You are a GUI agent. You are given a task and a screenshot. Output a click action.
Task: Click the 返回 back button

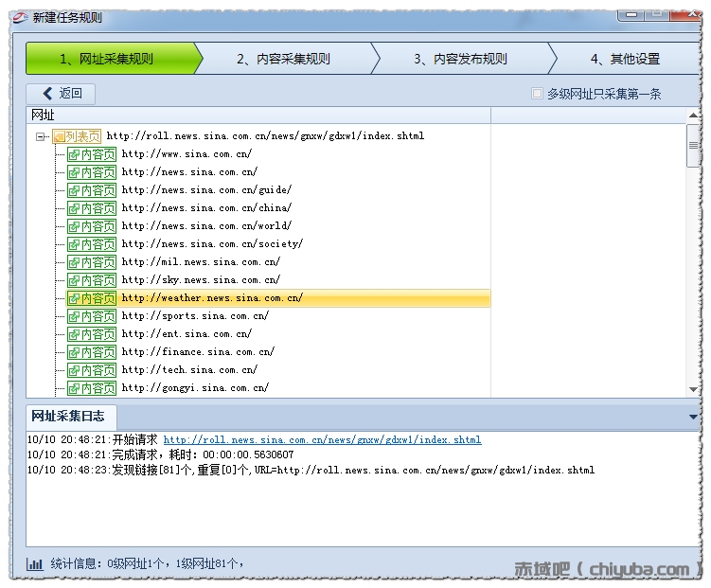point(61,94)
